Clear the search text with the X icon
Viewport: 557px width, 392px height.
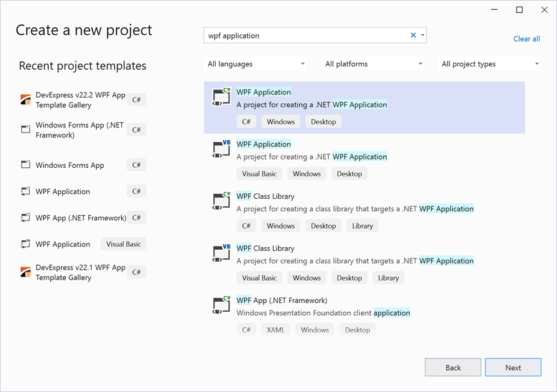pos(413,35)
